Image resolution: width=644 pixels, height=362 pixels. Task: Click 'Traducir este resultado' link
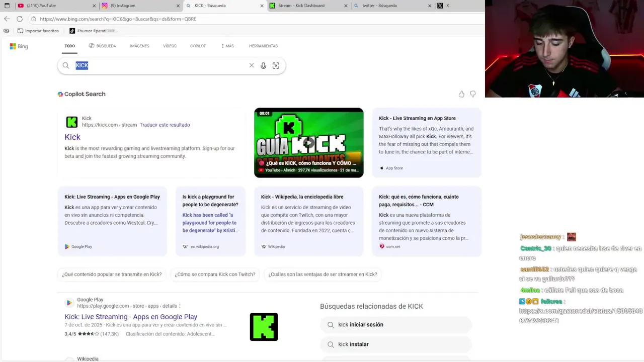coord(165,125)
